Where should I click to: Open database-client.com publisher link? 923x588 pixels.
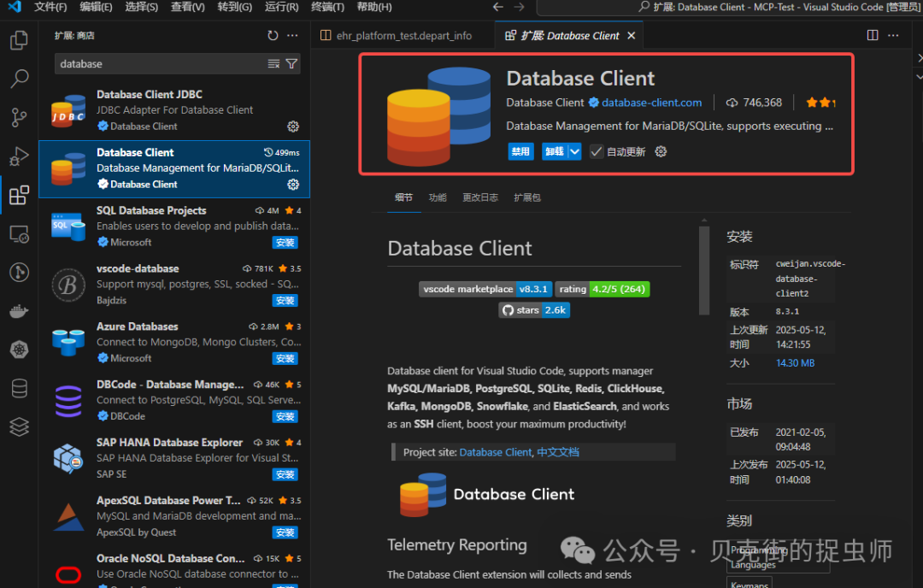click(651, 103)
